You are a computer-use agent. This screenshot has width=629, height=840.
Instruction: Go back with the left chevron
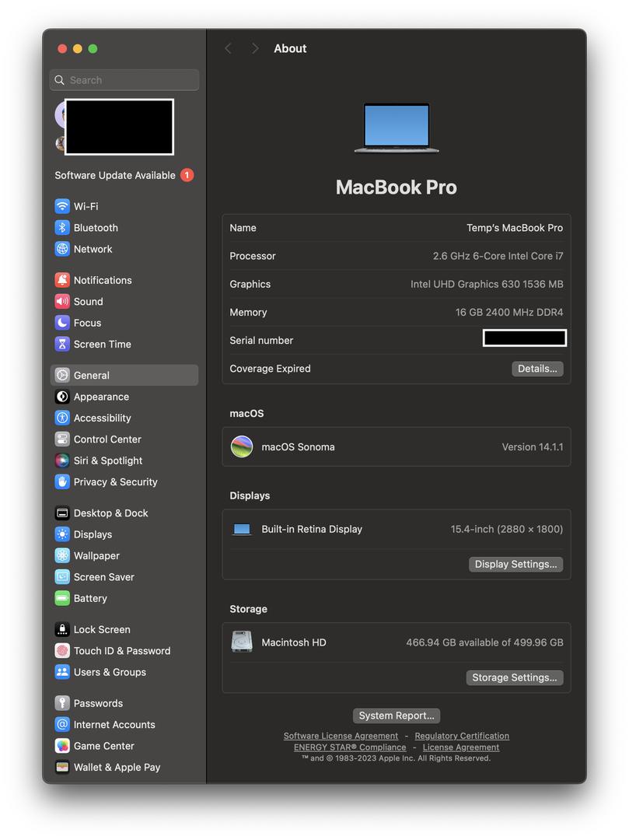point(228,49)
